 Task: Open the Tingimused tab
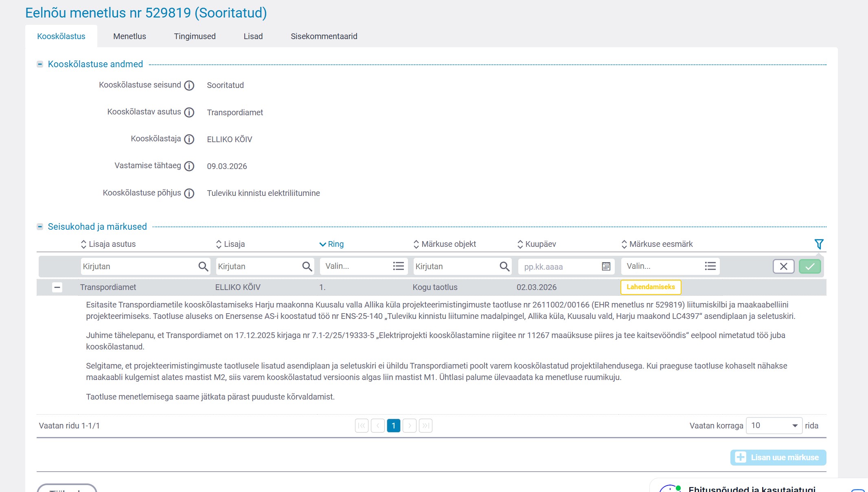[x=195, y=36]
